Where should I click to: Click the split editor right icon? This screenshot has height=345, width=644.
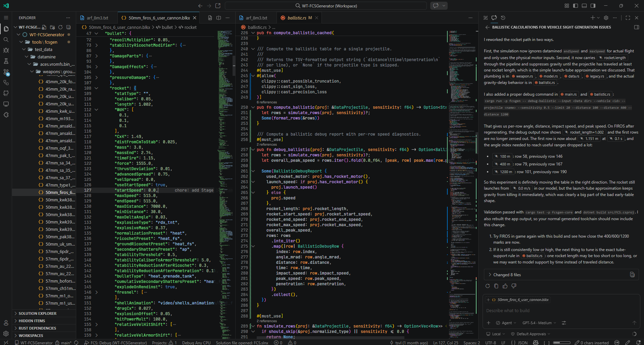coord(219,18)
